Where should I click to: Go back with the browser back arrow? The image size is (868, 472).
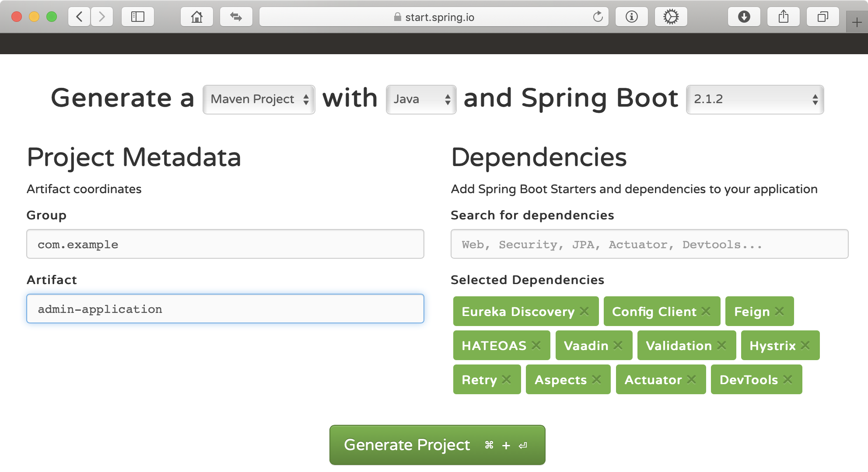tap(79, 17)
